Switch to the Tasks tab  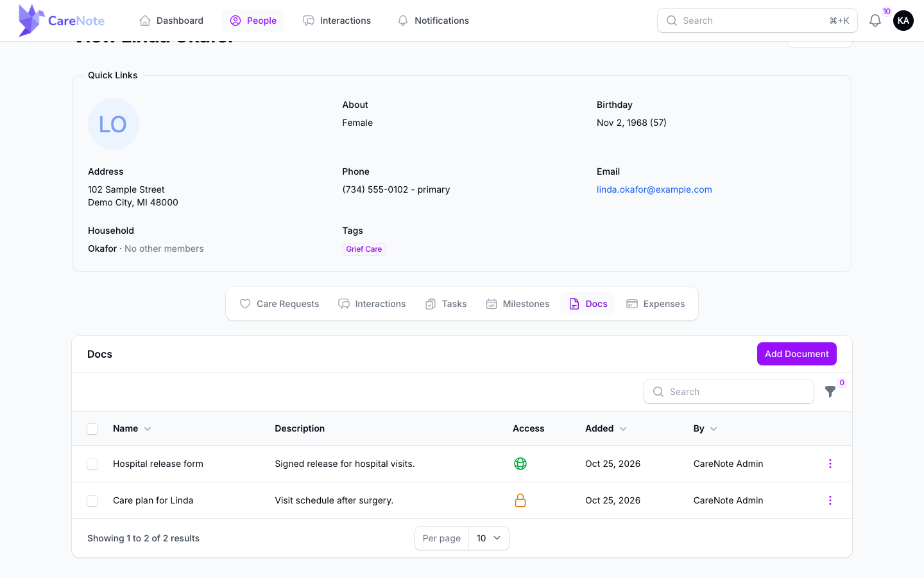point(446,304)
